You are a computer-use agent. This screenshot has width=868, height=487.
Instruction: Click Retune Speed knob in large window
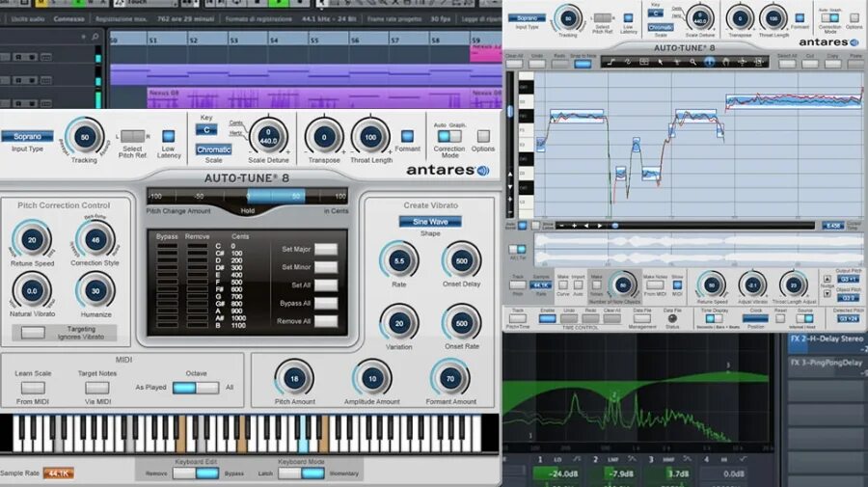pyautogui.click(x=32, y=240)
